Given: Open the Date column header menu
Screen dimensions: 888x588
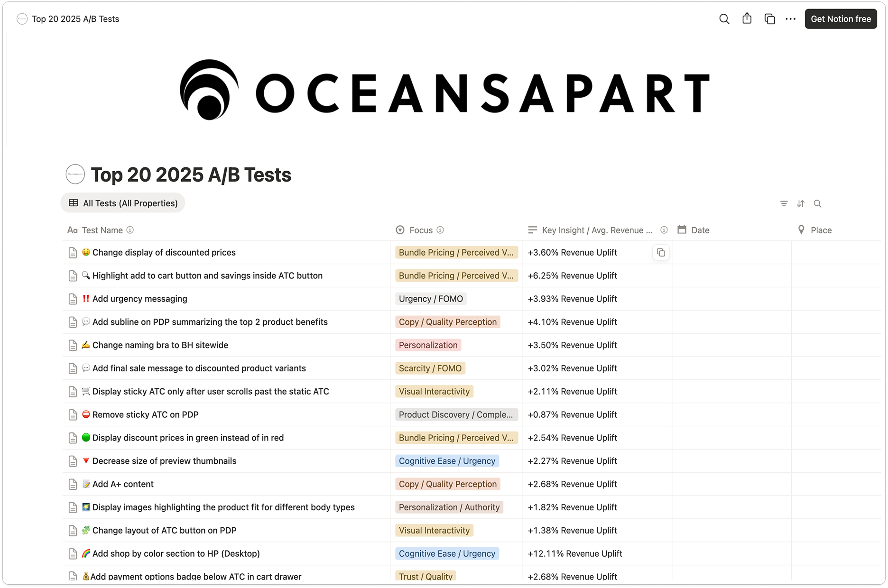Looking at the screenshot, I should coord(700,230).
